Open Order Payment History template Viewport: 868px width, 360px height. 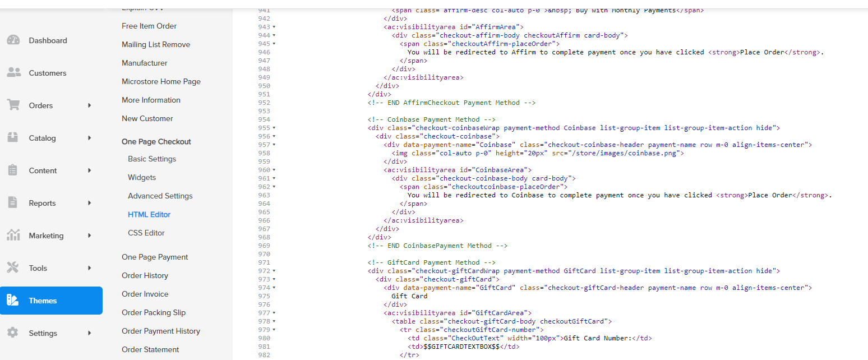(161, 331)
